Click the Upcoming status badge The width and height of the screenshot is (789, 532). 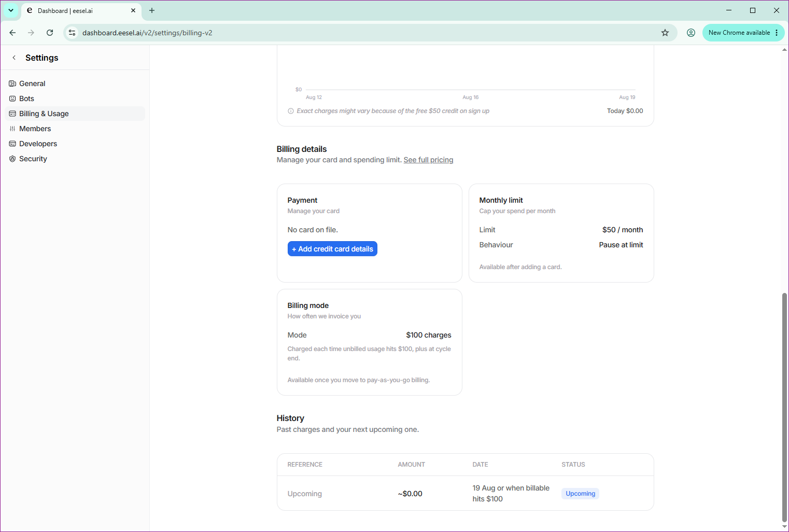pyautogui.click(x=580, y=494)
